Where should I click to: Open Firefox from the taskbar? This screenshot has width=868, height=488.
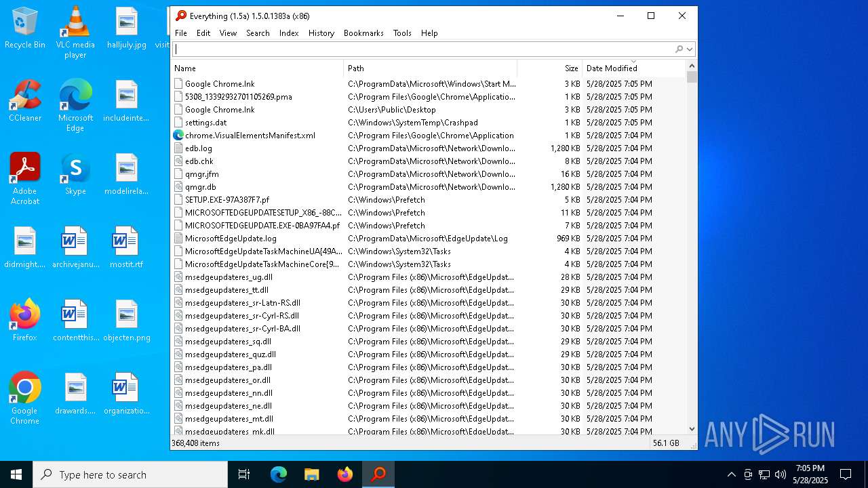tap(345, 475)
